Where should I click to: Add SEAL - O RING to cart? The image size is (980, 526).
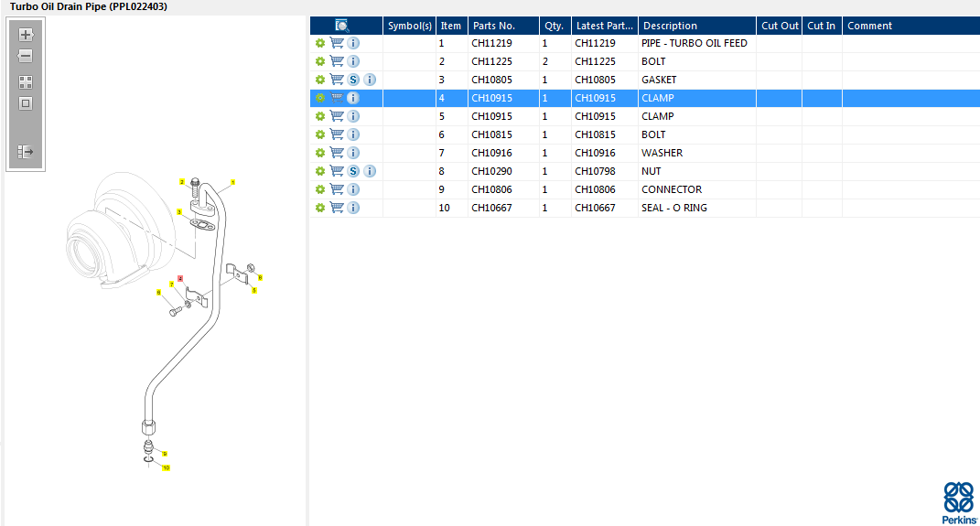click(x=337, y=208)
